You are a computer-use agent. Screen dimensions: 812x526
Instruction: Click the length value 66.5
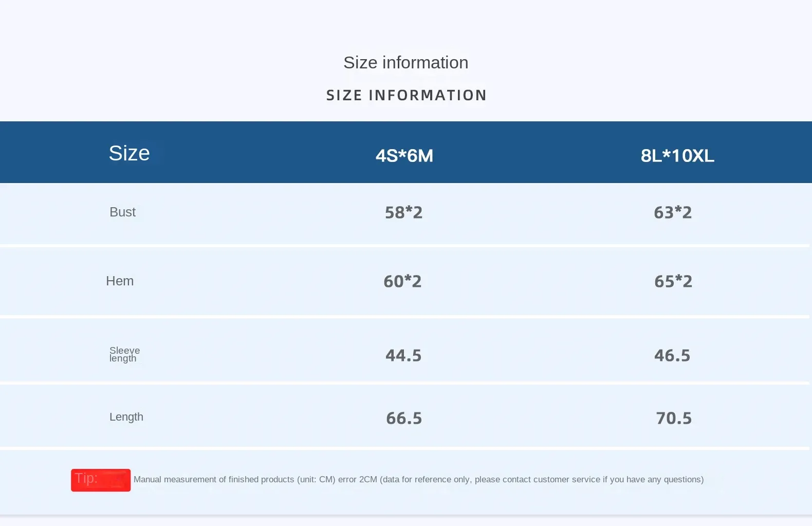[x=404, y=418]
